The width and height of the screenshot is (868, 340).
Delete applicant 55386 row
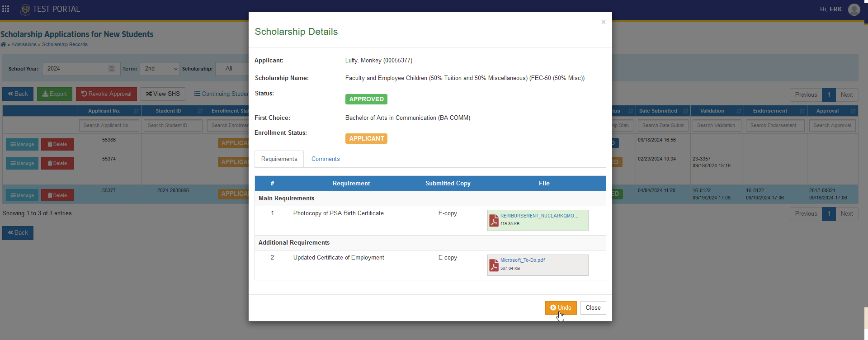point(57,145)
